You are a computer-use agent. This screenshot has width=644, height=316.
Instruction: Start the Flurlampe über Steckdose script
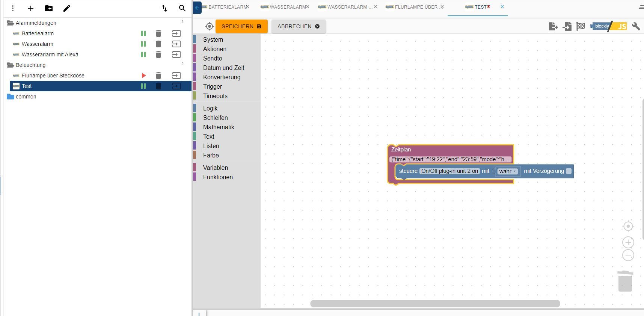(x=143, y=76)
